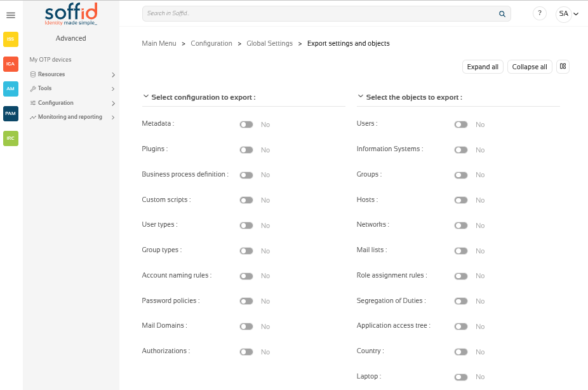Select the AM module icon

(11, 89)
